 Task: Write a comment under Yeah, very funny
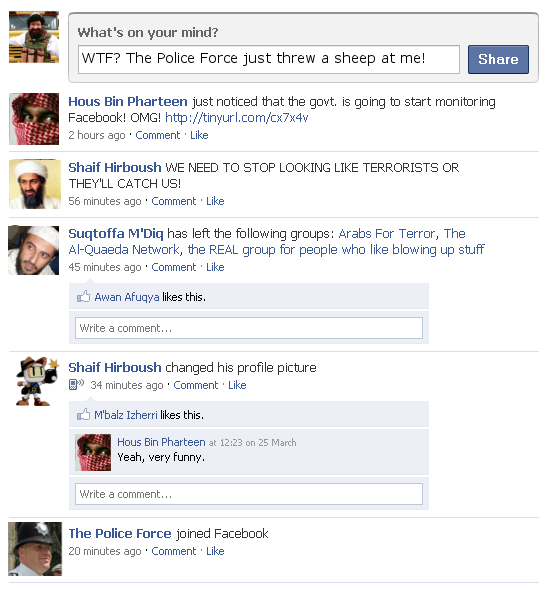tap(249, 494)
